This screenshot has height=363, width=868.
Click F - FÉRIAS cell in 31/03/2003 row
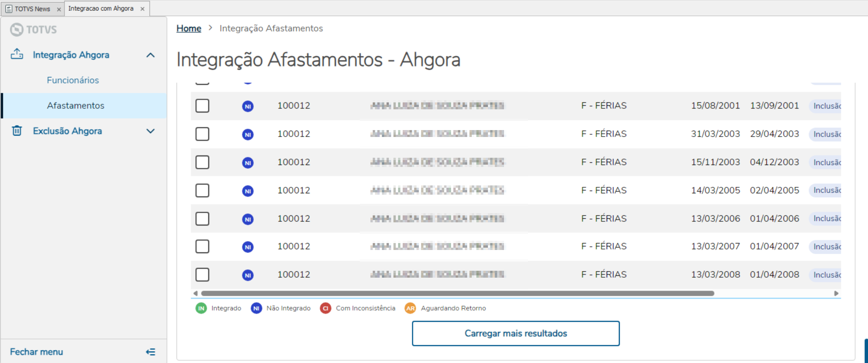tap(604, 134)
